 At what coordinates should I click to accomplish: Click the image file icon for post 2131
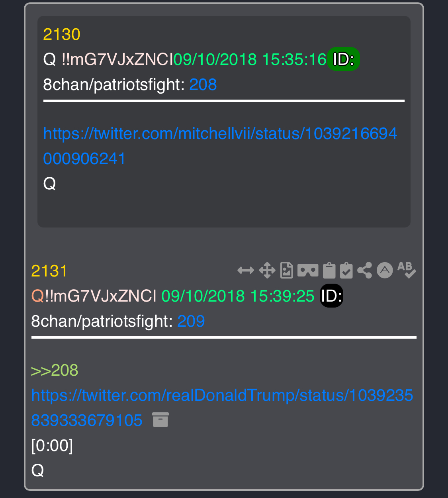[287, 271]
